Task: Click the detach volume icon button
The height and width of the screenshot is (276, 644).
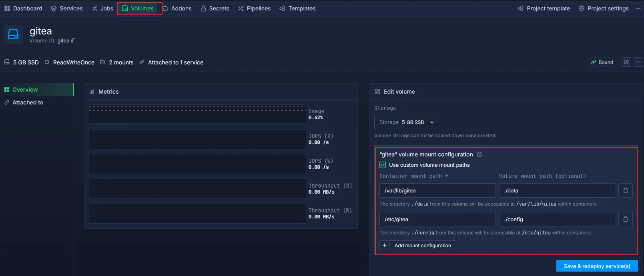Action: [626, 62]
